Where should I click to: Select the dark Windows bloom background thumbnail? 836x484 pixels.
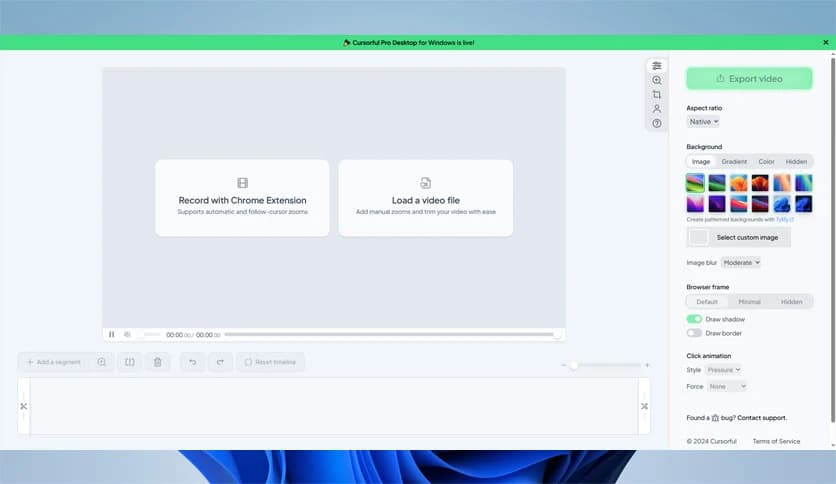pos(803,204)
